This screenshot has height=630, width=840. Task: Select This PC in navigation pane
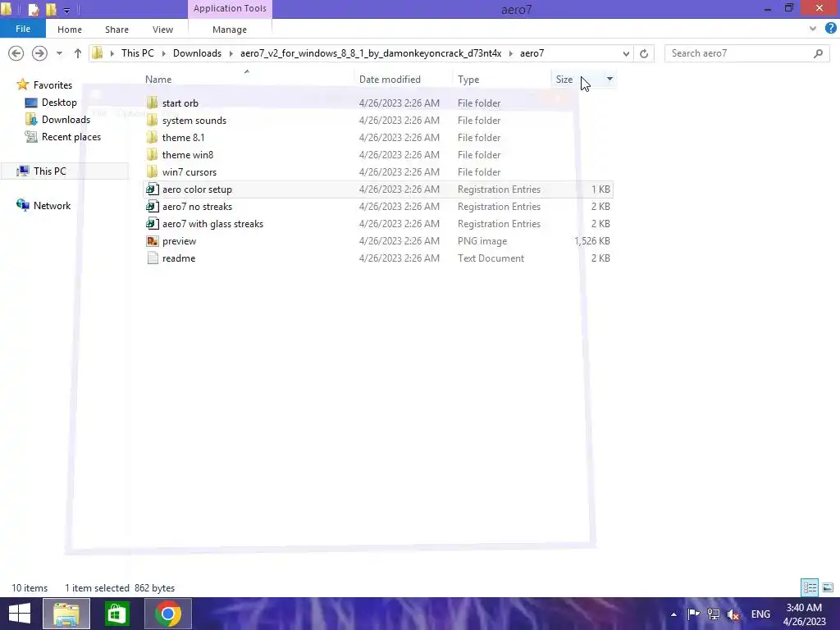point(50,171)
